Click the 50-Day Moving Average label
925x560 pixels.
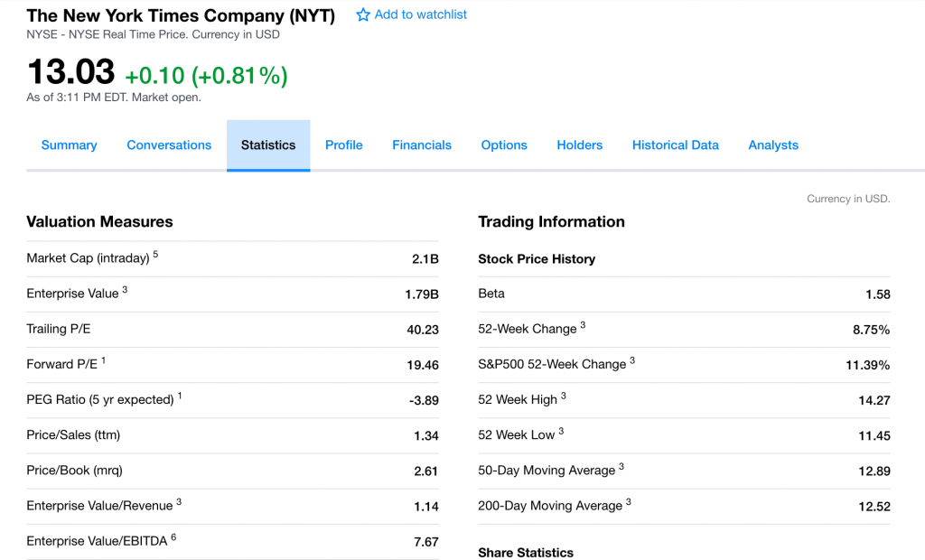[547, 471]
